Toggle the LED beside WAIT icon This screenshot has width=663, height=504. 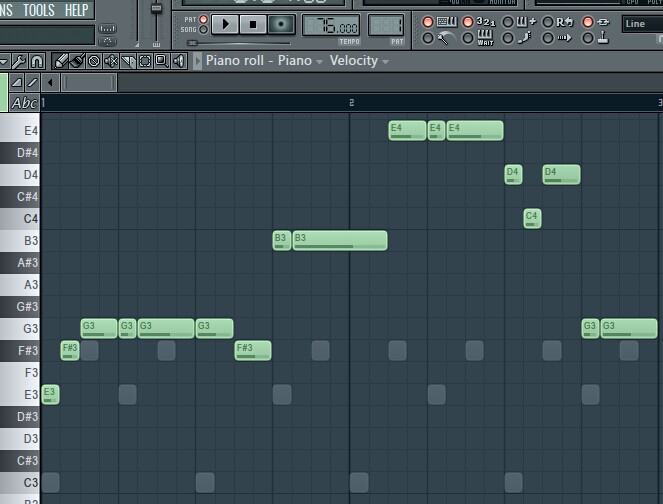point(468,38)
